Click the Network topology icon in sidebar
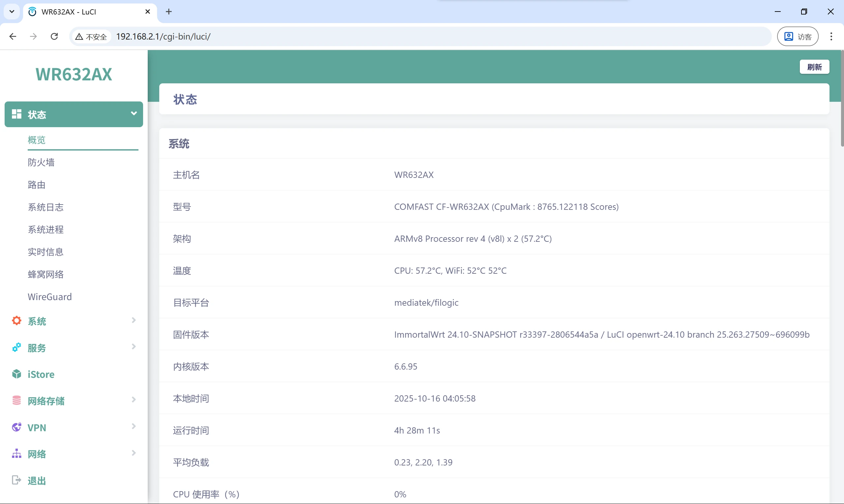 (16, 454)
